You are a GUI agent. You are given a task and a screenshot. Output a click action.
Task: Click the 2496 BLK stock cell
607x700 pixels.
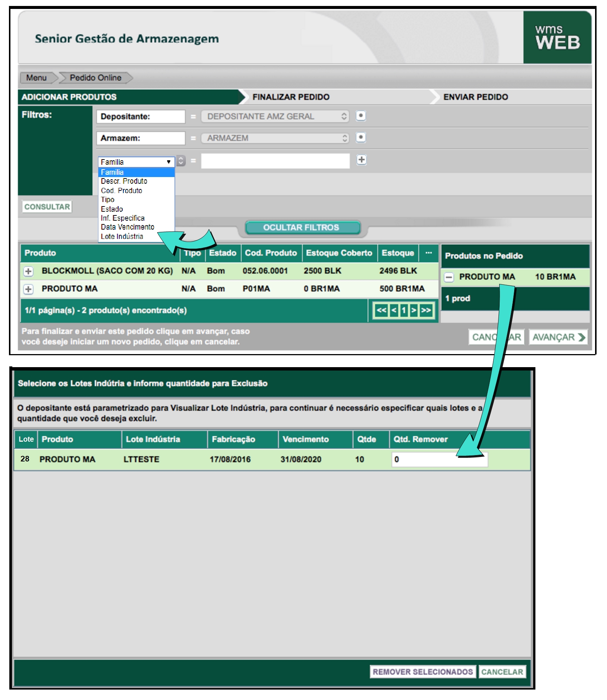click(398, 271)
